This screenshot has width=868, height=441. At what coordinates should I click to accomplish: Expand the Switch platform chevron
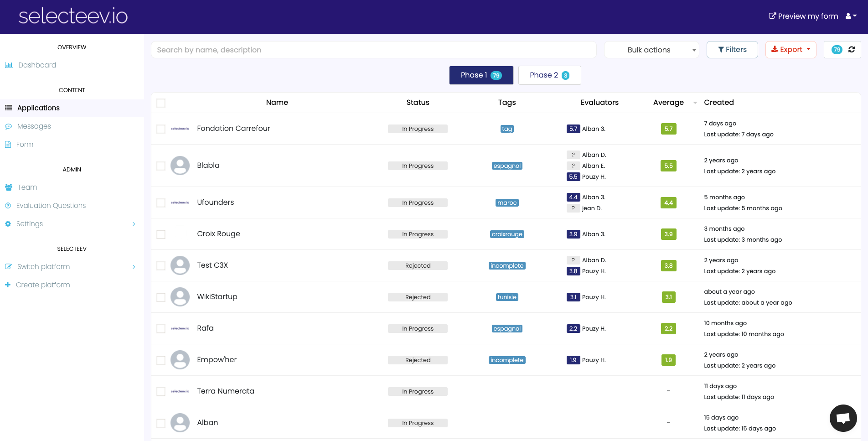point(134,267)
